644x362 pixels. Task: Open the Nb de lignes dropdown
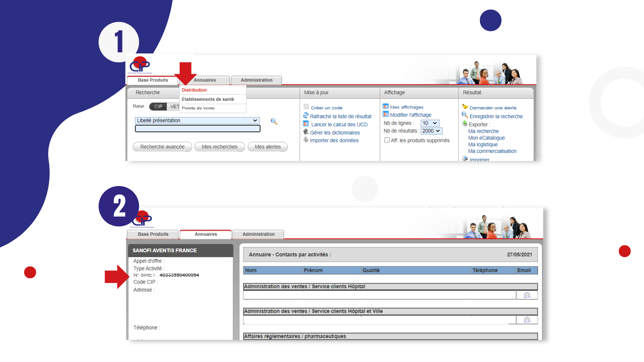pyautogui.click(x=430, y=123)
